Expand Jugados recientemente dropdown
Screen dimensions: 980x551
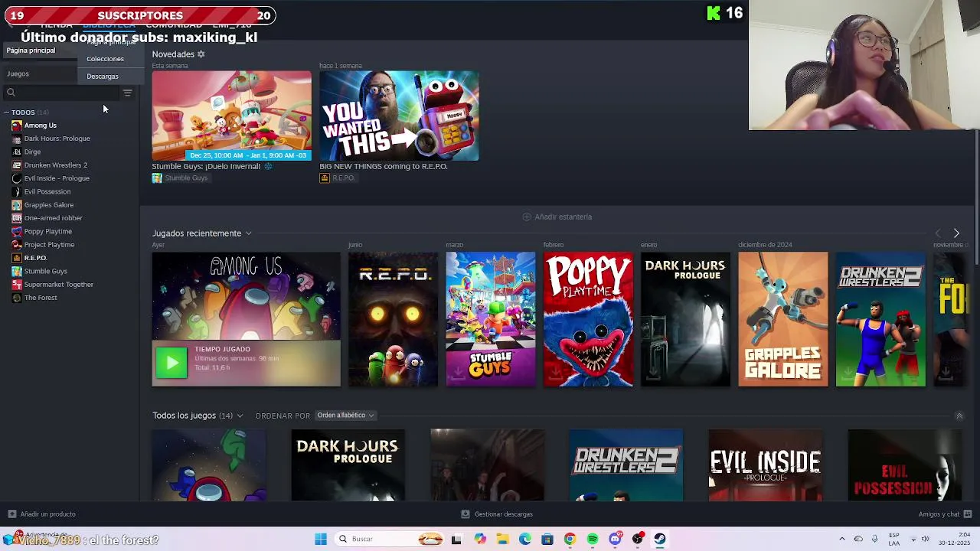pyautogui.click(x=248, y=233)
